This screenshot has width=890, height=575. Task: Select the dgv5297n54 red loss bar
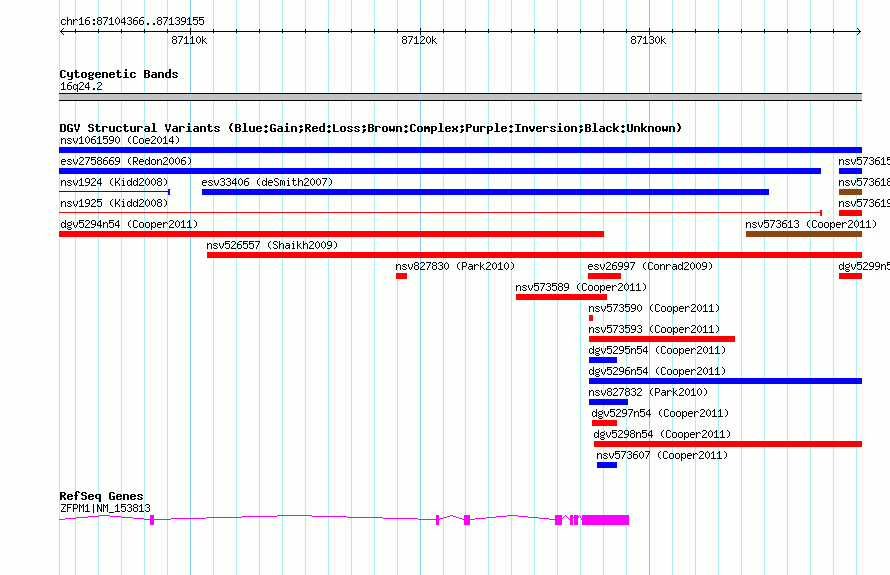[x=604, y=423]
